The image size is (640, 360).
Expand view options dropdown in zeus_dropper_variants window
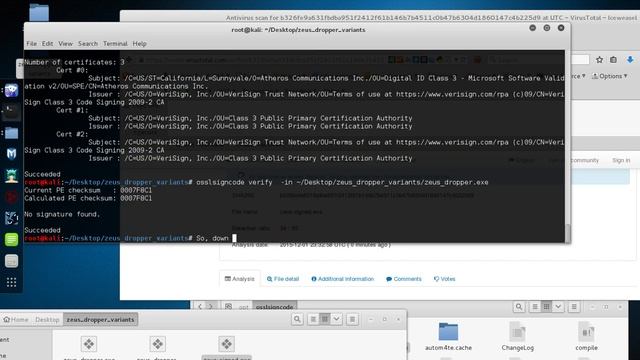336,319
